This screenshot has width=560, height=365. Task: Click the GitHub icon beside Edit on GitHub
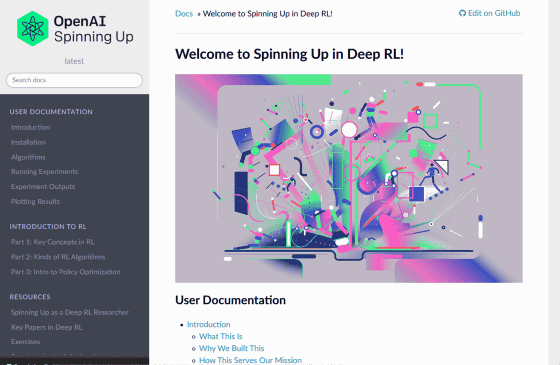(x=462, y=13)
